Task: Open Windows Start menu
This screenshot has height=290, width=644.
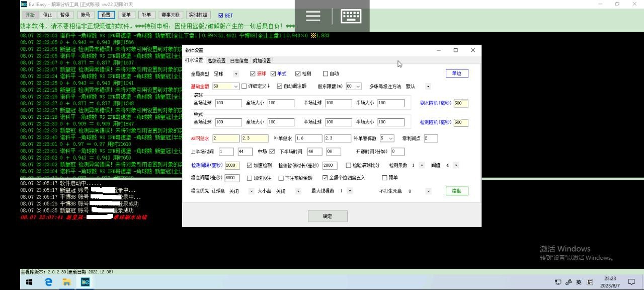Action: coord(29,282)
